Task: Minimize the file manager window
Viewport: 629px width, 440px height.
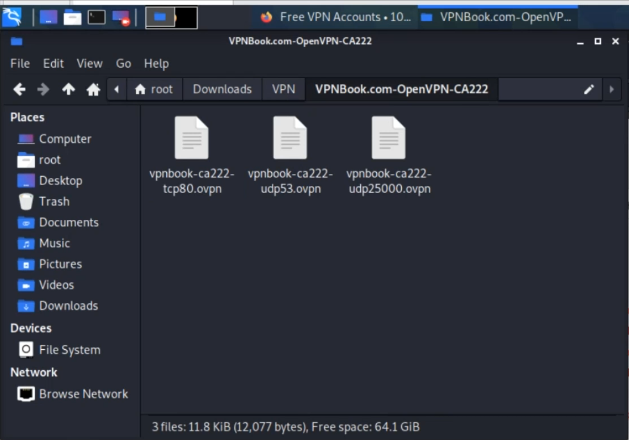Action: [x=580, y=41]
